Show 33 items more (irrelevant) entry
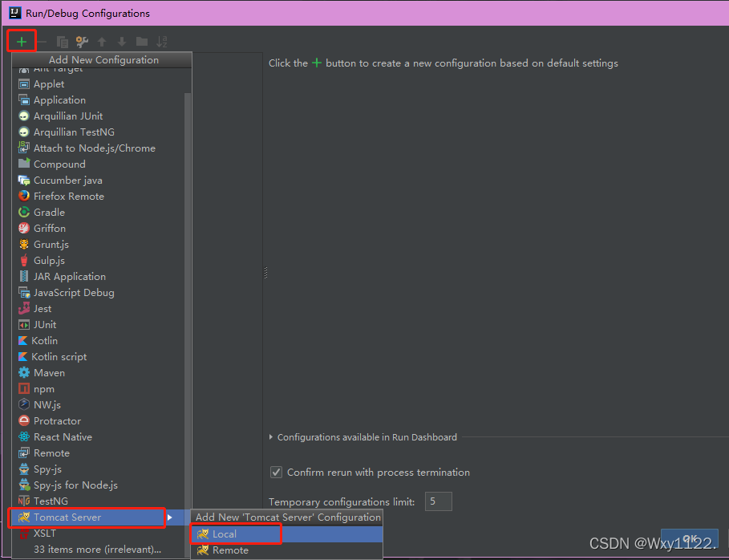Screen dimensions: 729x560 pos(97,550)
